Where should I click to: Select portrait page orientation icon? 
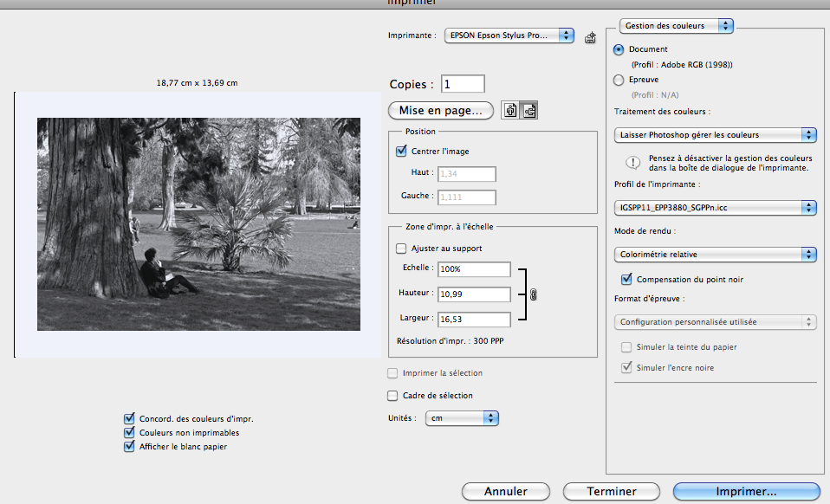(x=511, y=111)
